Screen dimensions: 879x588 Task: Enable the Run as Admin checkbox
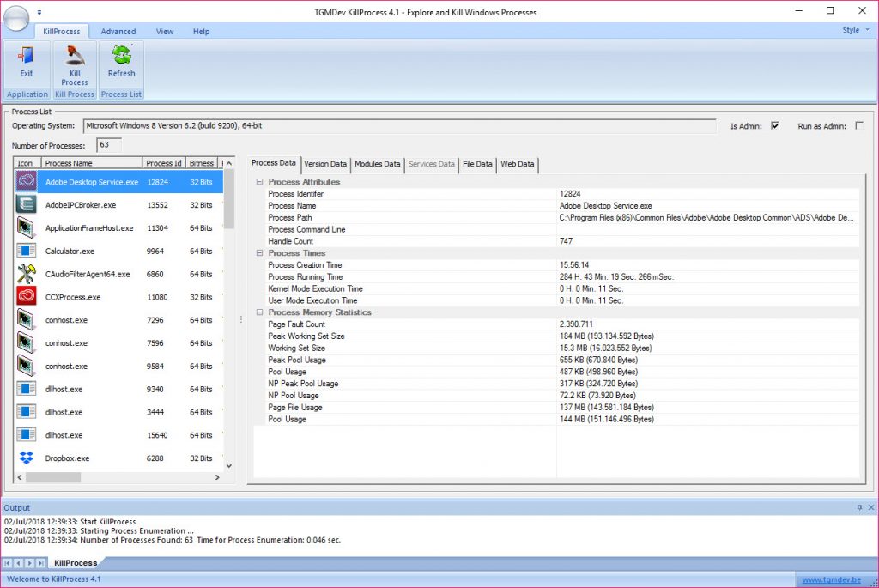[x=858, y=125]
